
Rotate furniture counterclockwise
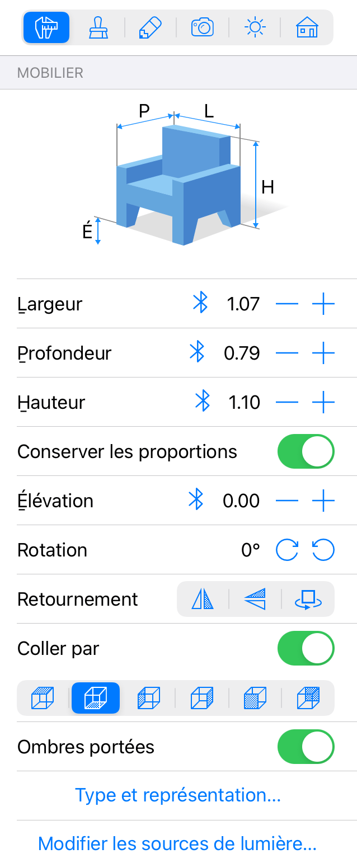coord(323,550)
